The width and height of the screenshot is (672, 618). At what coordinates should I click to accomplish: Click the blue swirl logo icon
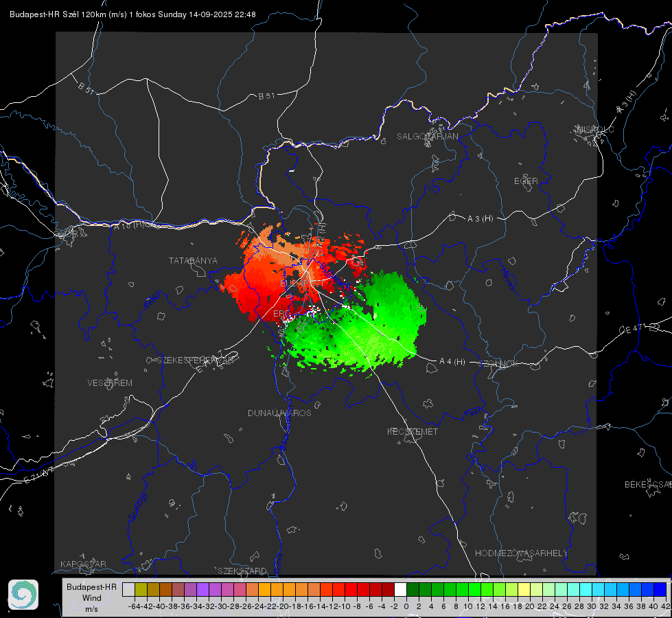23,595
